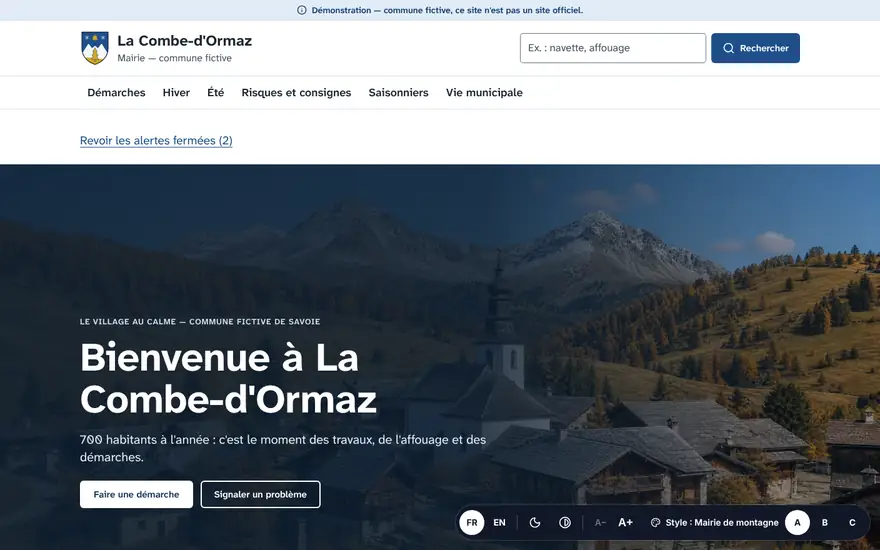This screenshot has height=550, width=880.
Task: Click "Style : Mairie de montagne" label
Action: 722,522
